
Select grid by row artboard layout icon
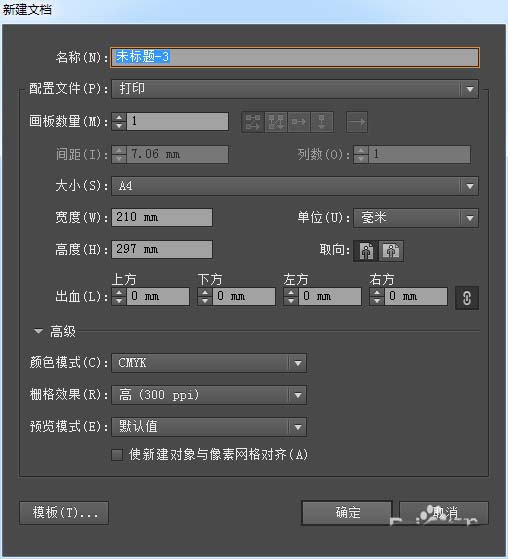tap(253, 122)
